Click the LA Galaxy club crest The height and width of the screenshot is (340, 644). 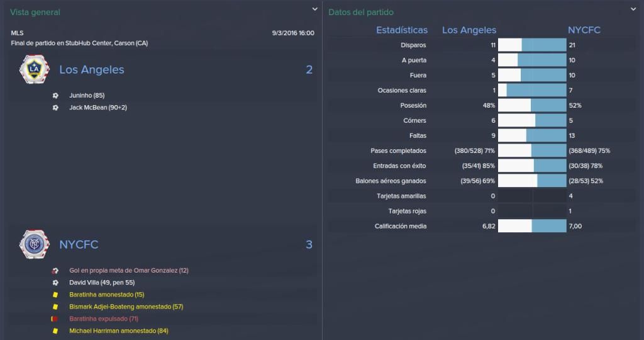35,69
